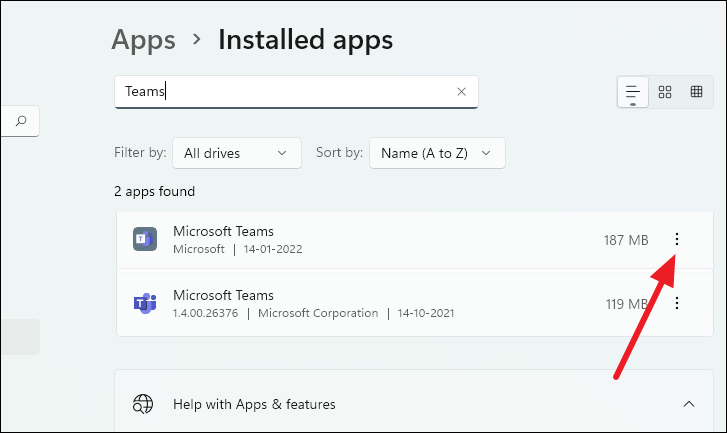Switch to table view layout

[696, 92]
